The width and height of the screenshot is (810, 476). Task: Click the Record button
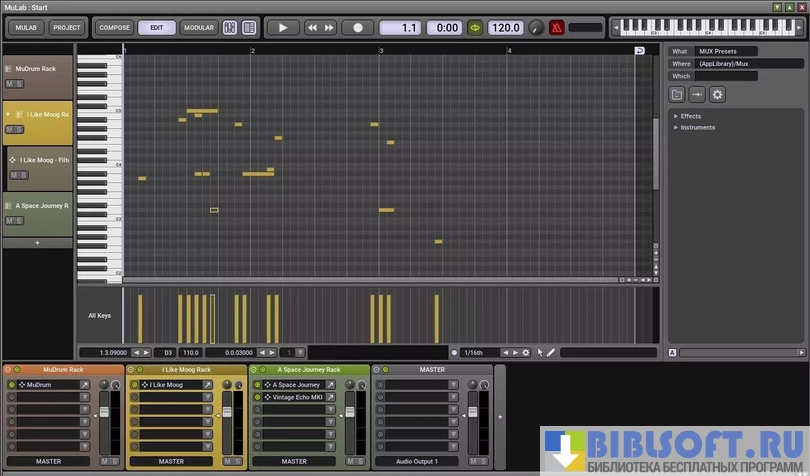pos(357,28)
